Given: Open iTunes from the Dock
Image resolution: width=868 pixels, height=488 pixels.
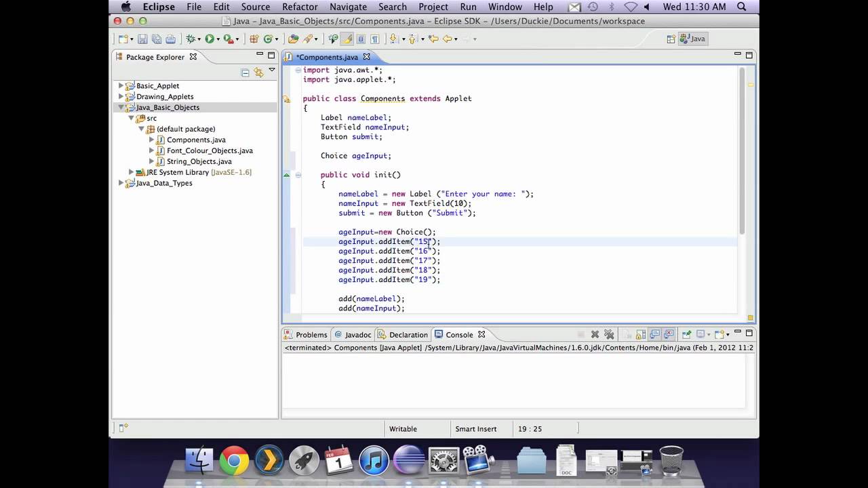Looking at the screenshot, I should click(373, 462).
